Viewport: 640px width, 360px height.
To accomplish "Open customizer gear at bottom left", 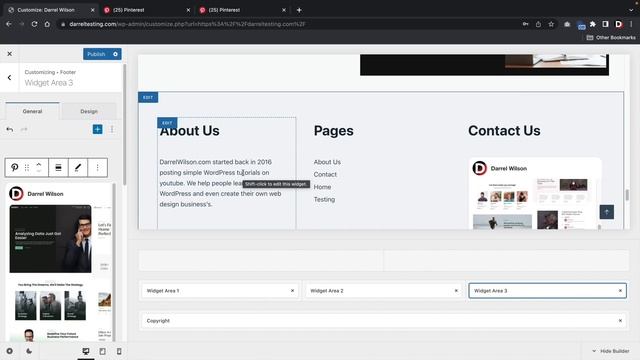I will coord(9,351).
